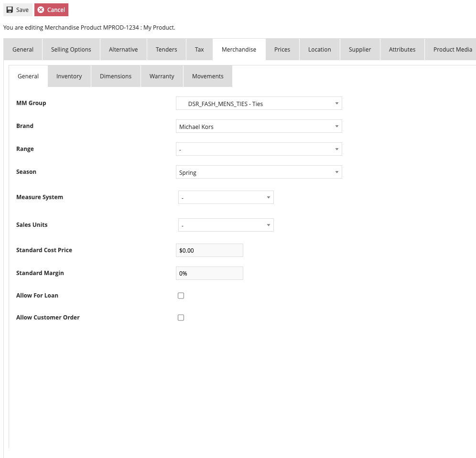Click the Sales Units label

pyautogui.click(x=32, y=225)
